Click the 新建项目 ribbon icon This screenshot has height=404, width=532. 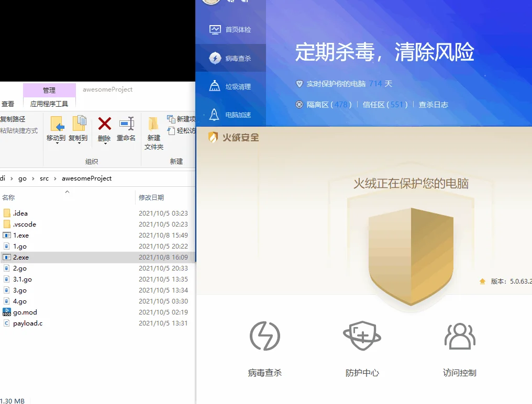171,119
